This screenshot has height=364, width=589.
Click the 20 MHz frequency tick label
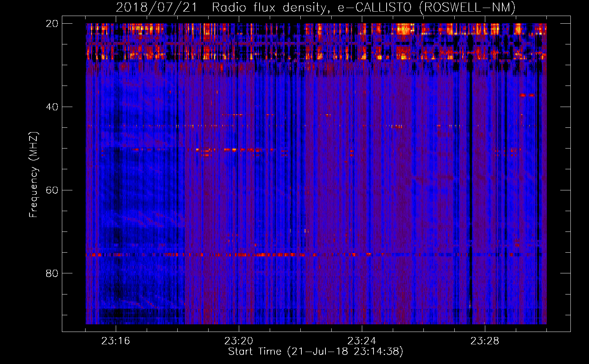[x=52, y=24]
